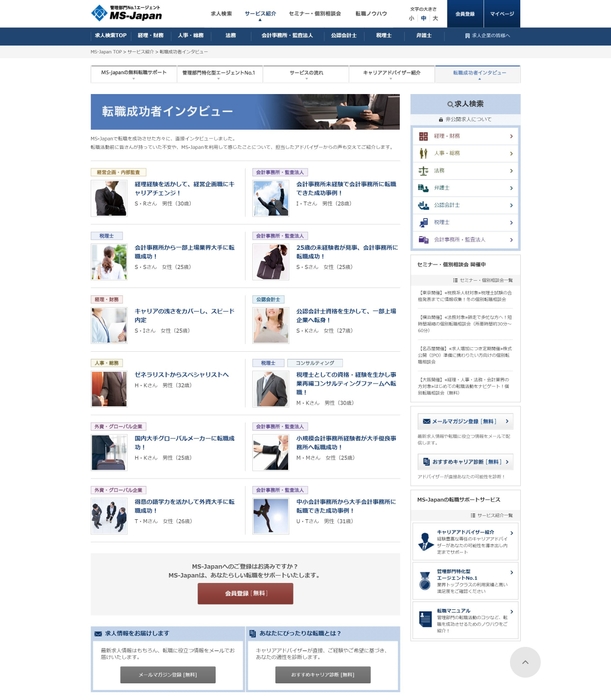Open interview 25歳の未経験者が見事、会計事務所に転職成功
This screenshot has width=611, height=700.
pos(347,252)
